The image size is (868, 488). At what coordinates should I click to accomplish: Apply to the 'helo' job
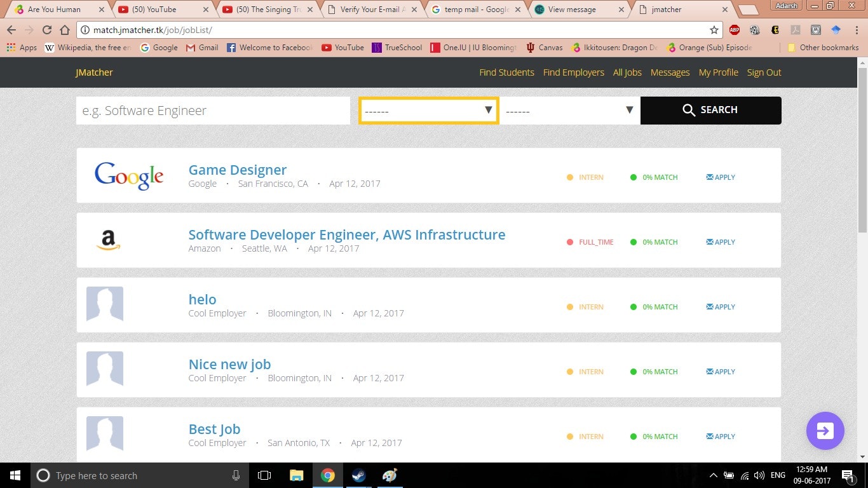[721, 307]
